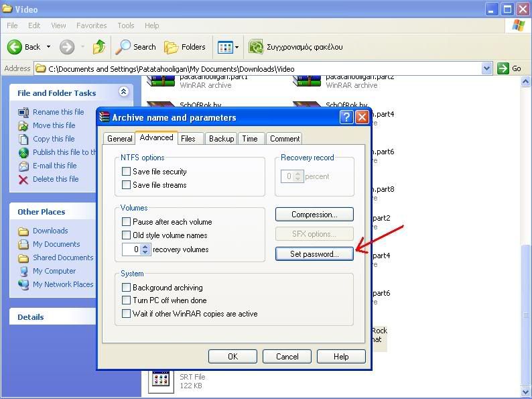532x399 pixels.
Task: Enable Background archiving checkbox
Action: (x=126, y=287)
